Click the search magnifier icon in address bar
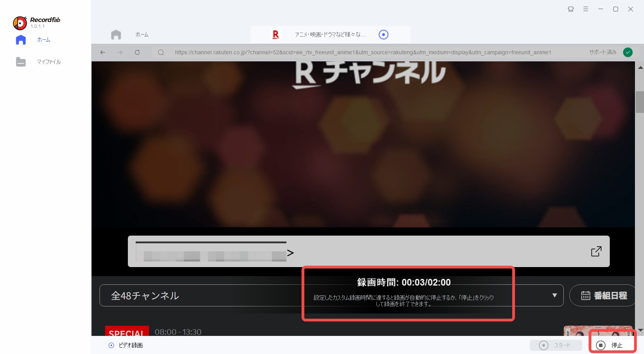The width and height of the screenshot is (644, 354). (161, 52)
